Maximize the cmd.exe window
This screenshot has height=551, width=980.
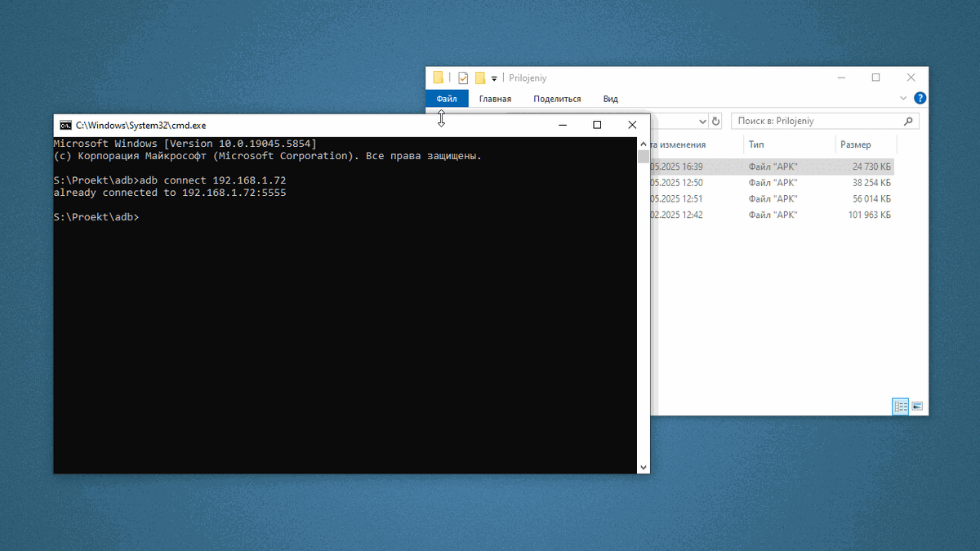(597, 125)
